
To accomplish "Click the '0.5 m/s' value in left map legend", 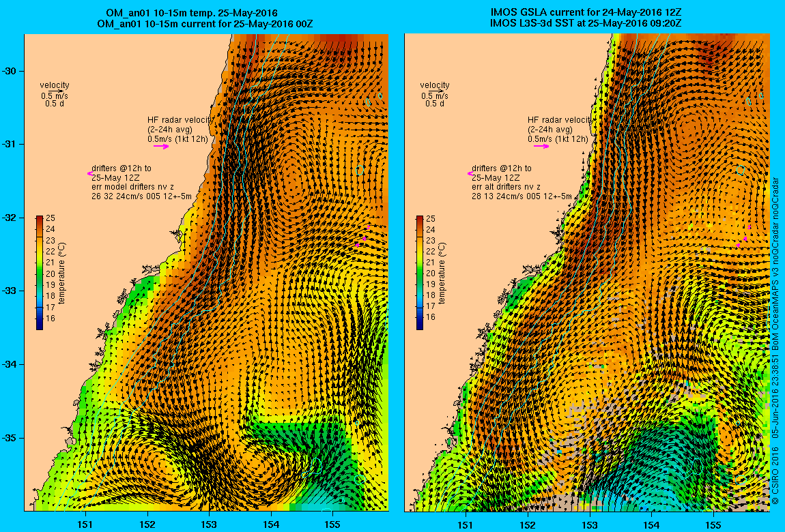I will point(55,96).
